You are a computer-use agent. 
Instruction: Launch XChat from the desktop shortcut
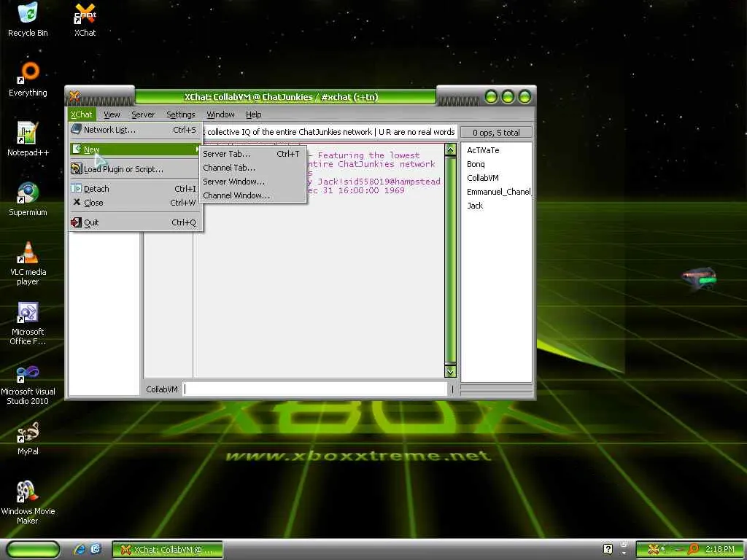(x=85, y=20)
